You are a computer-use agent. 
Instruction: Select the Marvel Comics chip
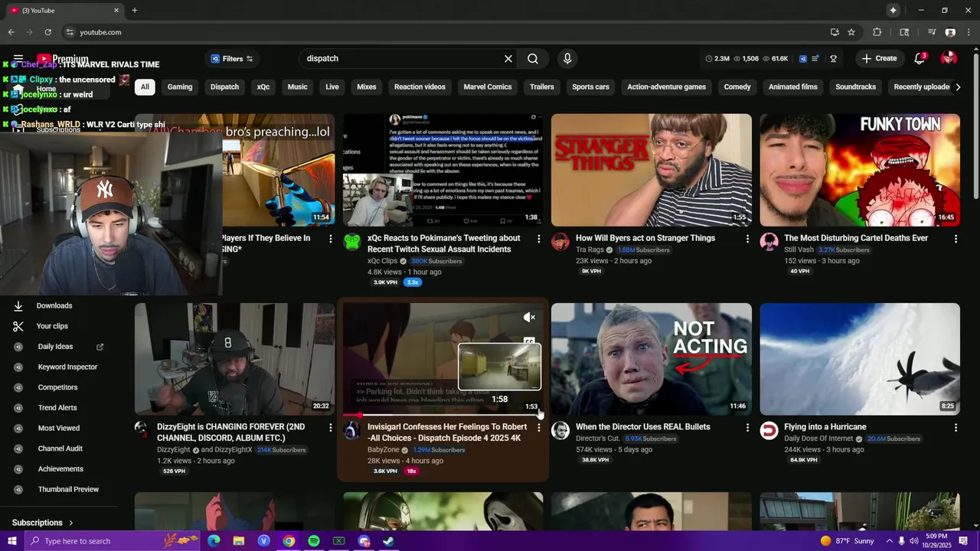[488, 86]
